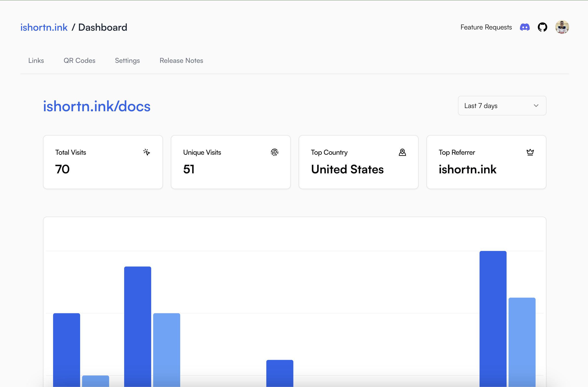Open the Discord icon link
This screenshot has height=387, width=588.
point(525,27)
